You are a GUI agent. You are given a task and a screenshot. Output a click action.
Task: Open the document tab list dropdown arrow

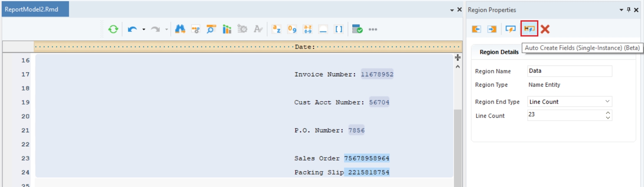click(452, 10)
